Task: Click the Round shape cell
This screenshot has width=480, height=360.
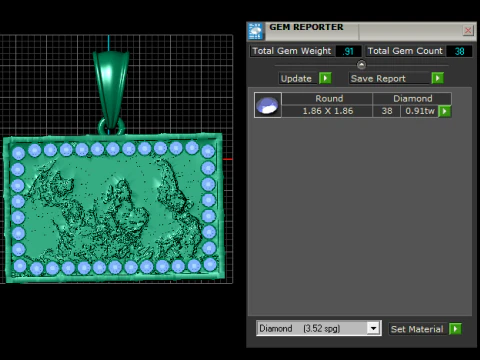Action: click(x=327, y=99)
